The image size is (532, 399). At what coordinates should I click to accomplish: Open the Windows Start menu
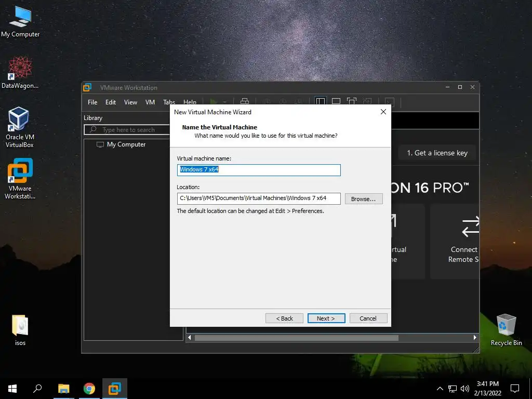[x=12, y=389]
